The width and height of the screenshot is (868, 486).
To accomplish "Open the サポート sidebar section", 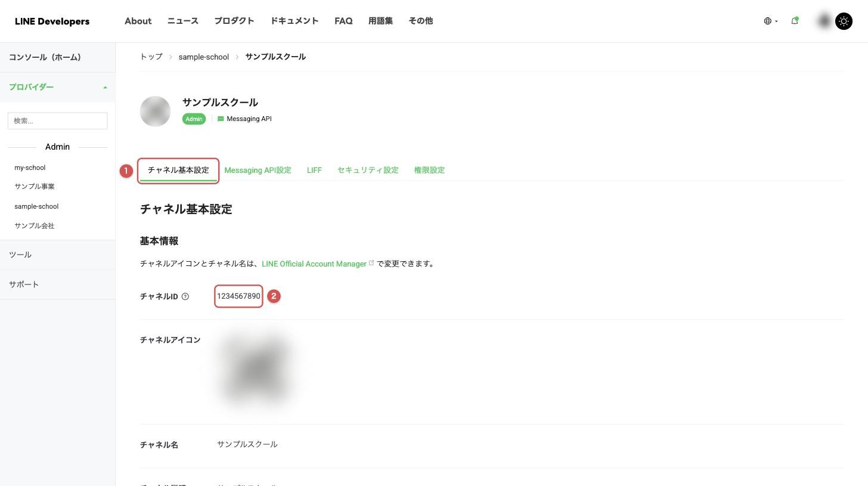I will [57, 284].
